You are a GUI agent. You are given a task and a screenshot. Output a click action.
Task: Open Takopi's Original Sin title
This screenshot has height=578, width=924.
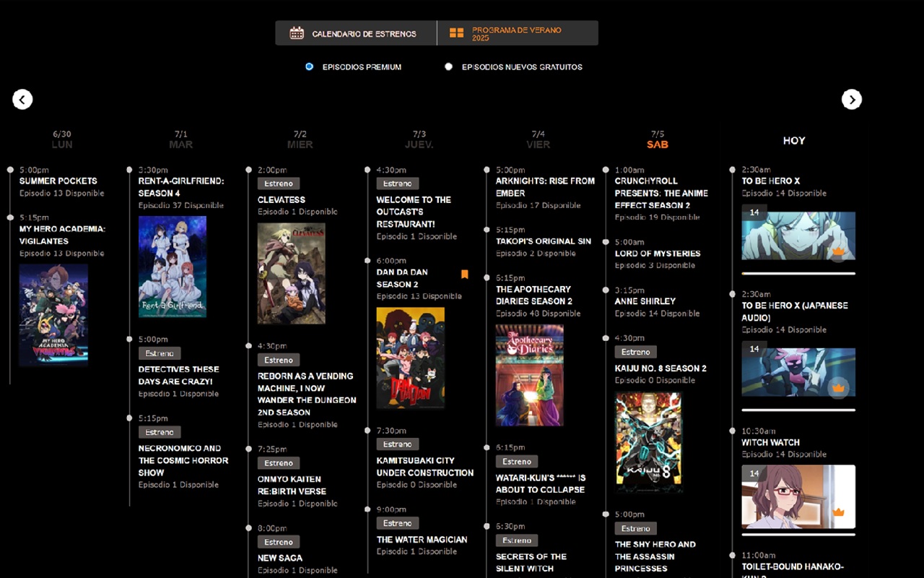coord(544,241)
